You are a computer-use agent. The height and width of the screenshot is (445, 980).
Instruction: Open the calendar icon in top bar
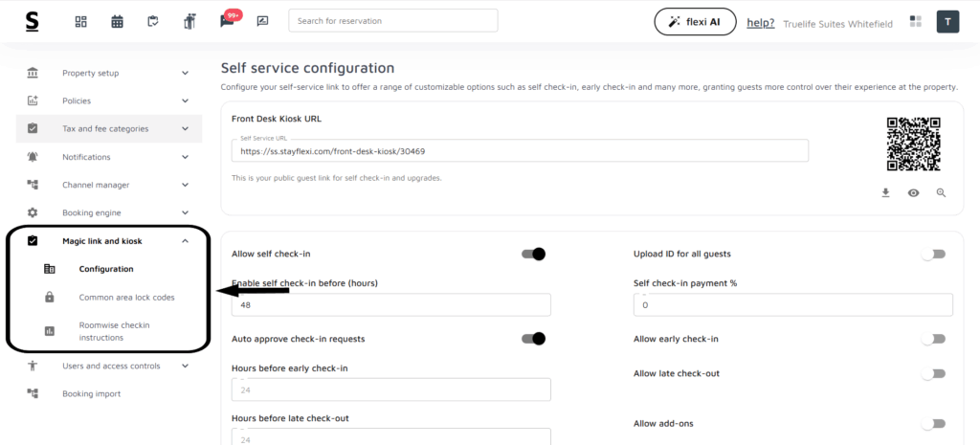(x=117, y=22)
